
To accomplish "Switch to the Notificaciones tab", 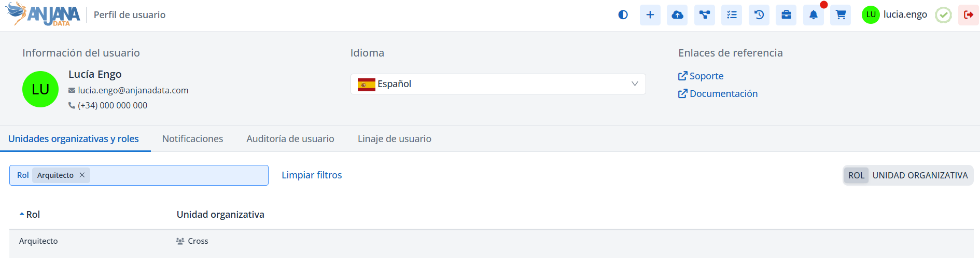I will (x=192, y=139).
